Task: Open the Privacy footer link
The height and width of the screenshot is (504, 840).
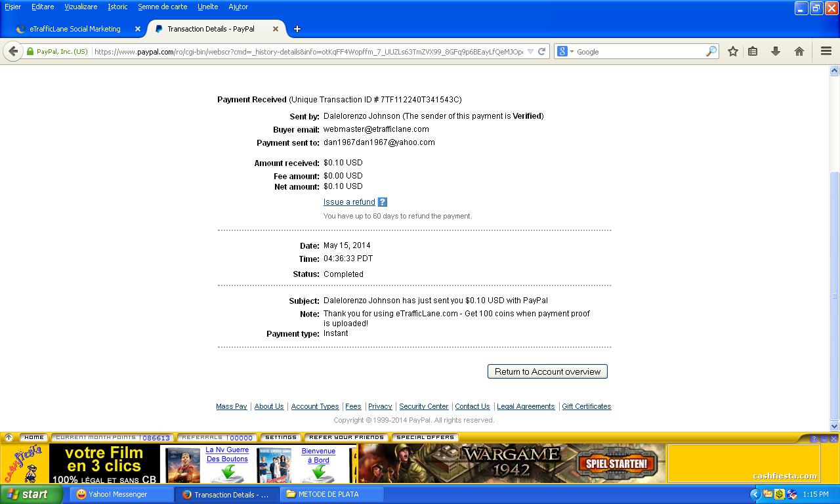Action: click(x=380, y=406)
